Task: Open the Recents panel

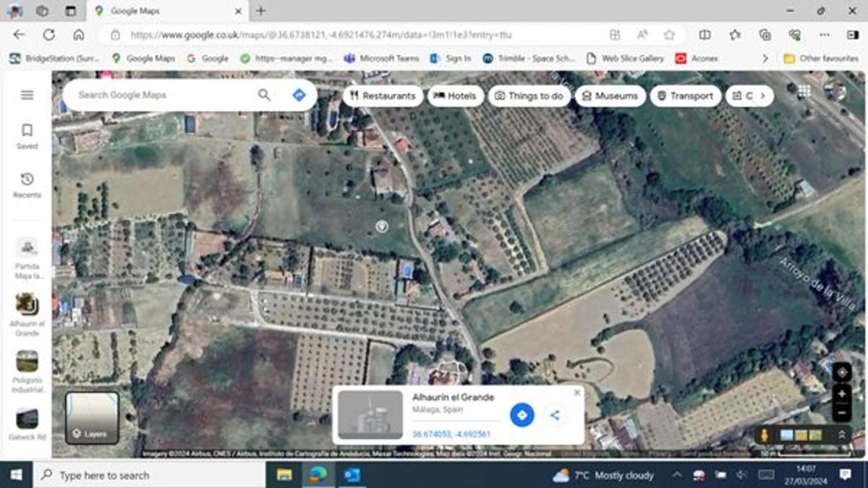Action: 27,185
